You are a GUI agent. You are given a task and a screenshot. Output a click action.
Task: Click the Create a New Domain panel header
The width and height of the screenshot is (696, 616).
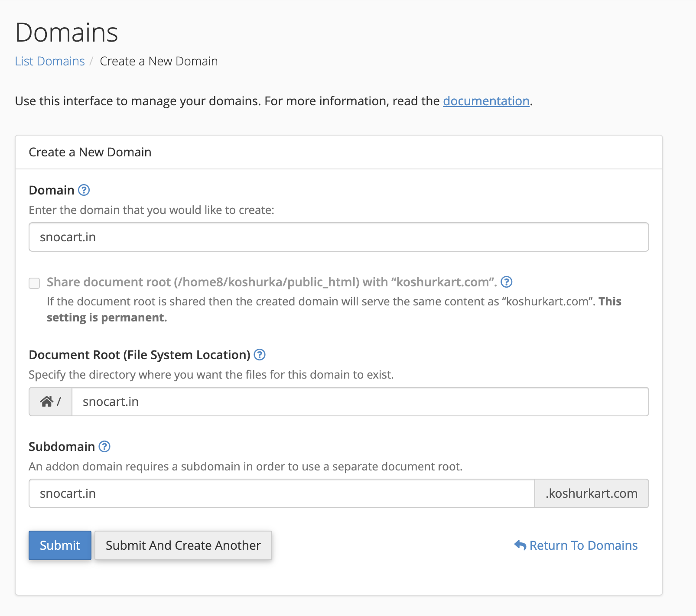[90, 152]
